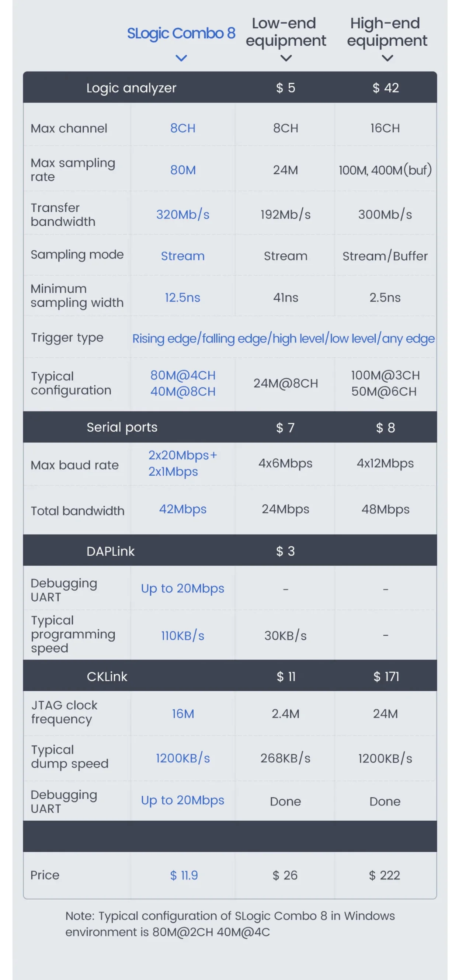
Task: Click the $ 11.9 price value
Action: coord(184,875)
